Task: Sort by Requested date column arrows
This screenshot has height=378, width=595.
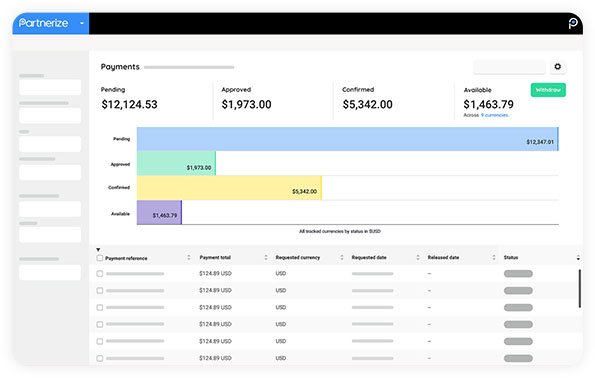Action: (x=418, y=258)
